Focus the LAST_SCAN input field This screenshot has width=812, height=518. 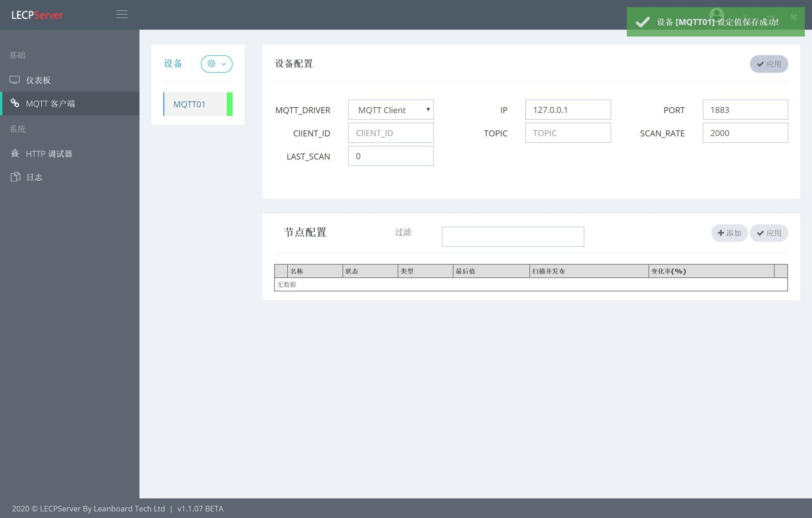click(391, 156)
